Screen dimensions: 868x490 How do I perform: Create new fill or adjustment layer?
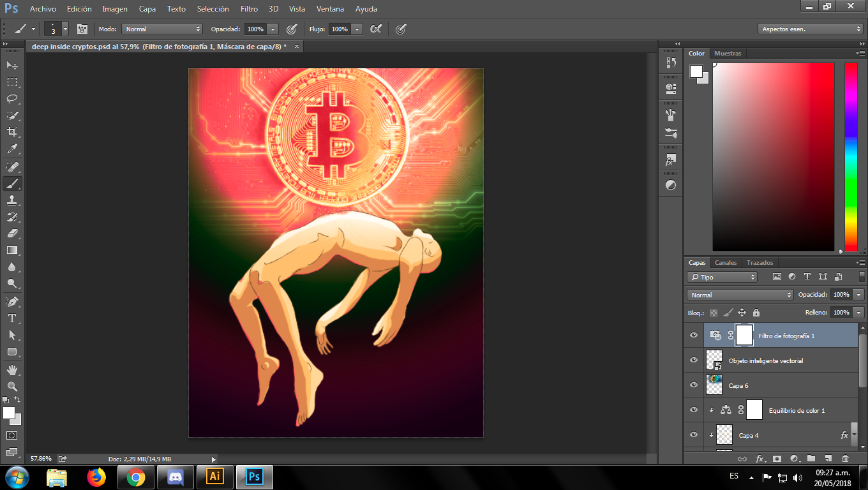(x=794, y=459)
